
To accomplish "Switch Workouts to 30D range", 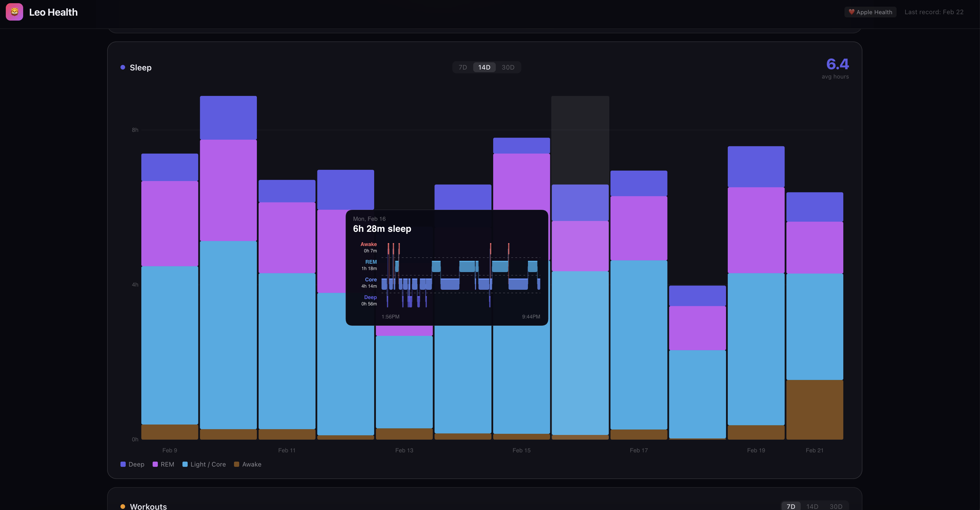I will tap(836, 506).
